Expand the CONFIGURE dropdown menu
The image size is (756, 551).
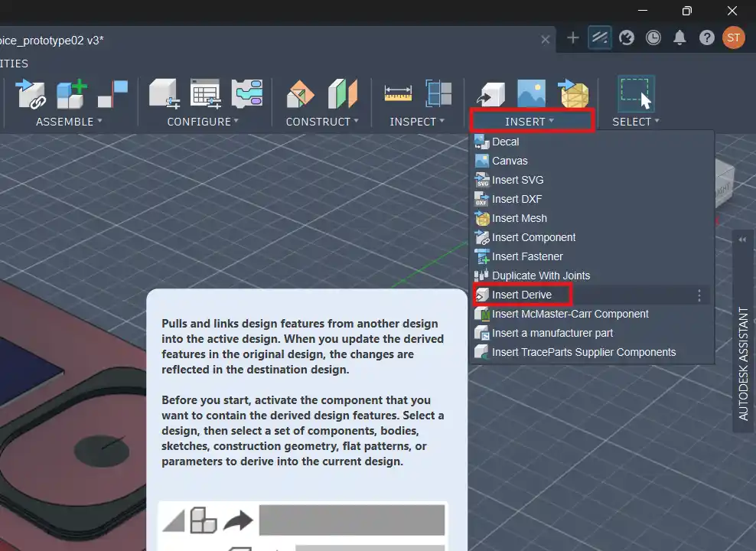tap(203, 122)
